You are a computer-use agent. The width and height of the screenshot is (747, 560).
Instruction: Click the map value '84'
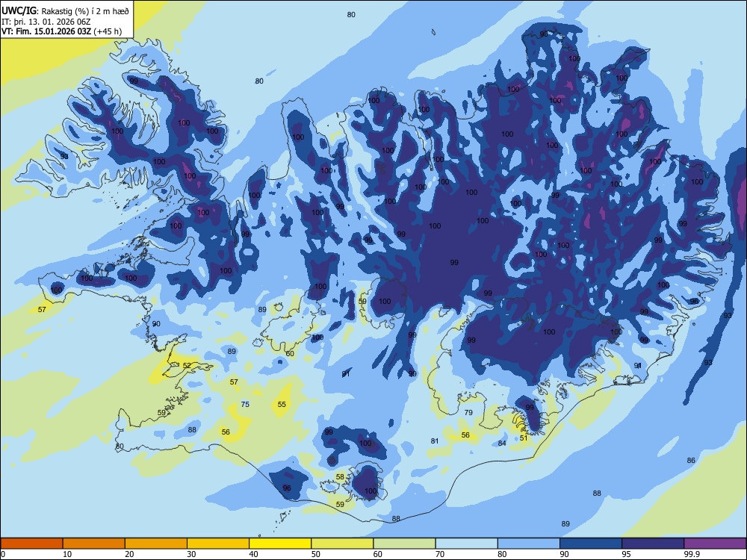pos(502,444)
